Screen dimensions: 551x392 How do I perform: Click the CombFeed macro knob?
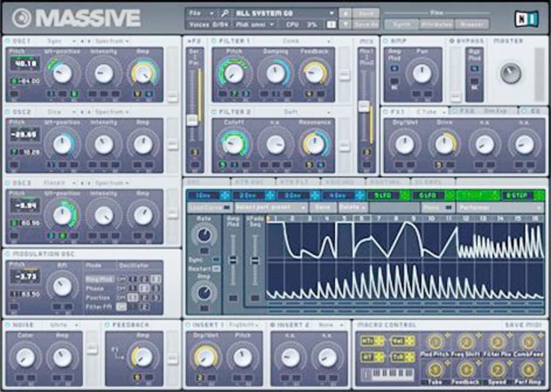[x=528, y=342]
